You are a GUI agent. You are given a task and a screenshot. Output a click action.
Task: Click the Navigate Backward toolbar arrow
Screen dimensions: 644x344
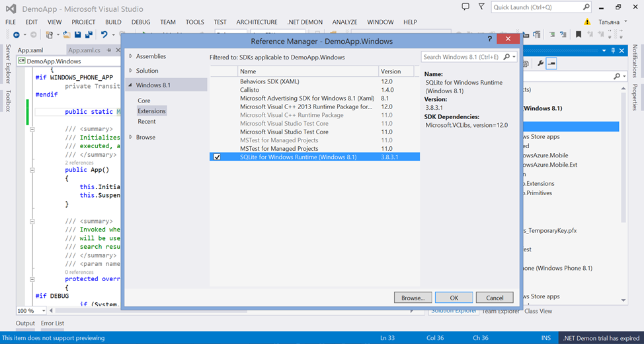[x=17, y=35]
